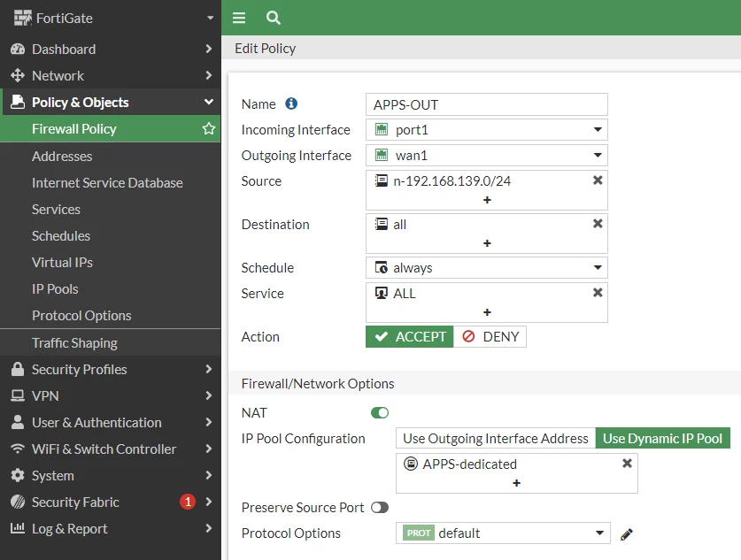741x560 pixels.
Task: Open the Protocol Options page
Action: tap(111, 315)
